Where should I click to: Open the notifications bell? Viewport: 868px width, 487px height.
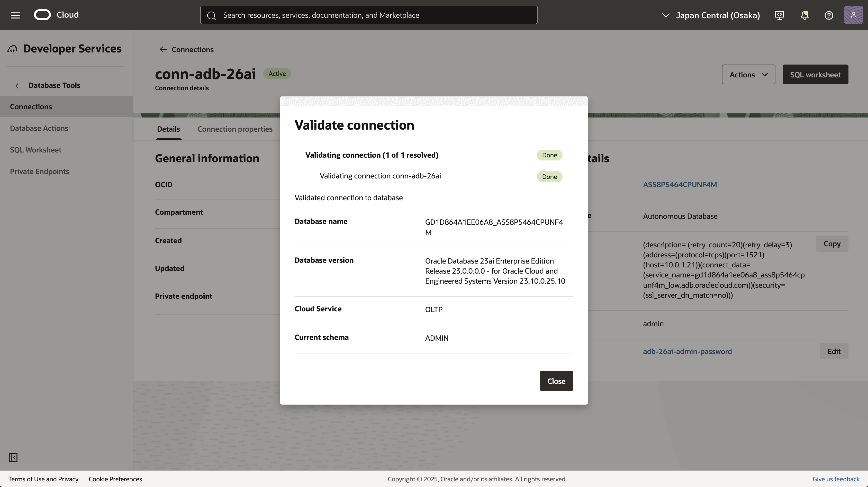(805, 15)
